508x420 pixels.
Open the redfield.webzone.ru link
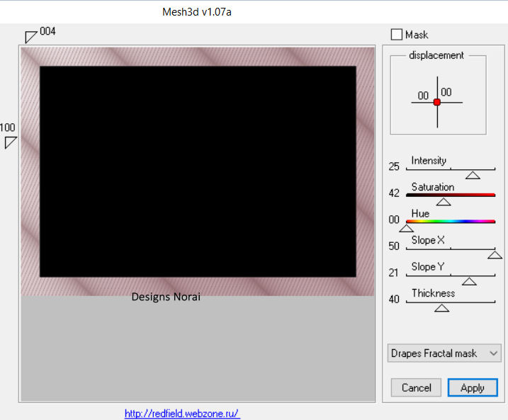tap(182, 414)
